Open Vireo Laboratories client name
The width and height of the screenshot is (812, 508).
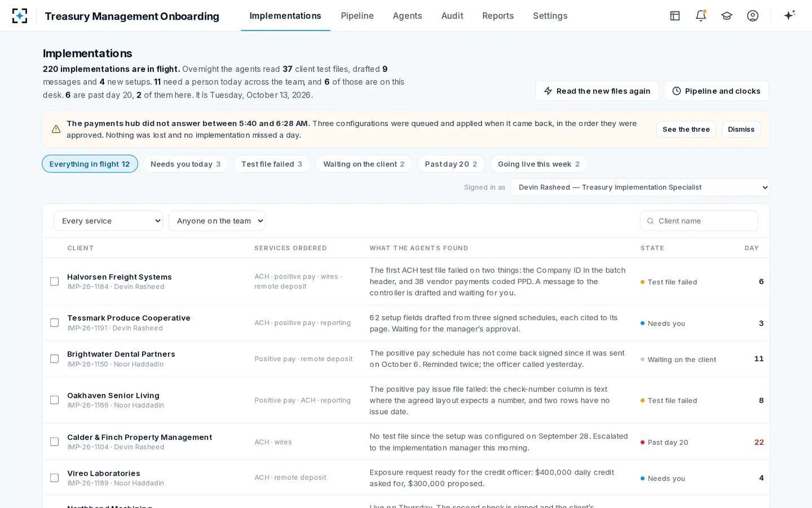tap(104, 473)
